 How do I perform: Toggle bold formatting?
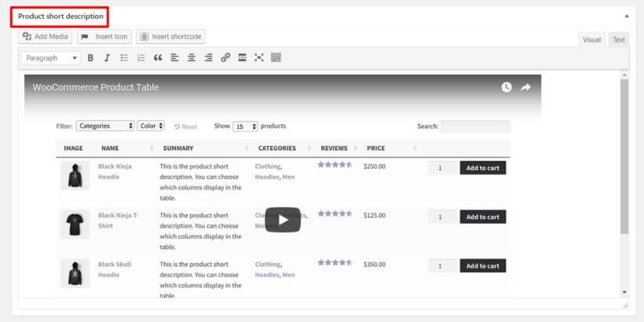(x=90, y=58)
